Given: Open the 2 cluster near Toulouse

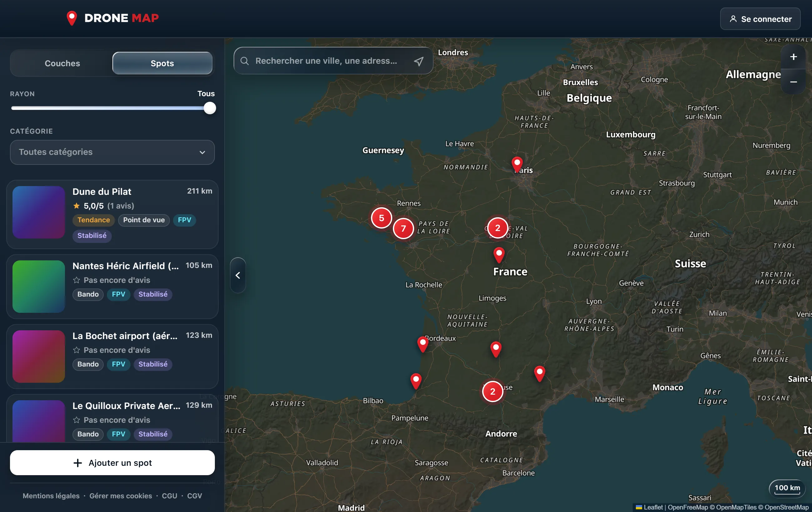Looking at the screenshot, I should [x=493, y=391].
